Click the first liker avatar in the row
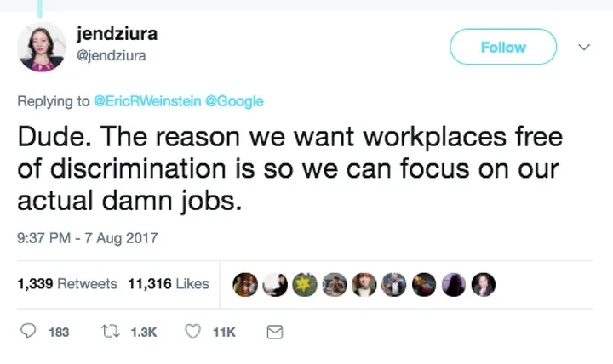Viewport: 613px width, 364px height. tap(244, 285)
